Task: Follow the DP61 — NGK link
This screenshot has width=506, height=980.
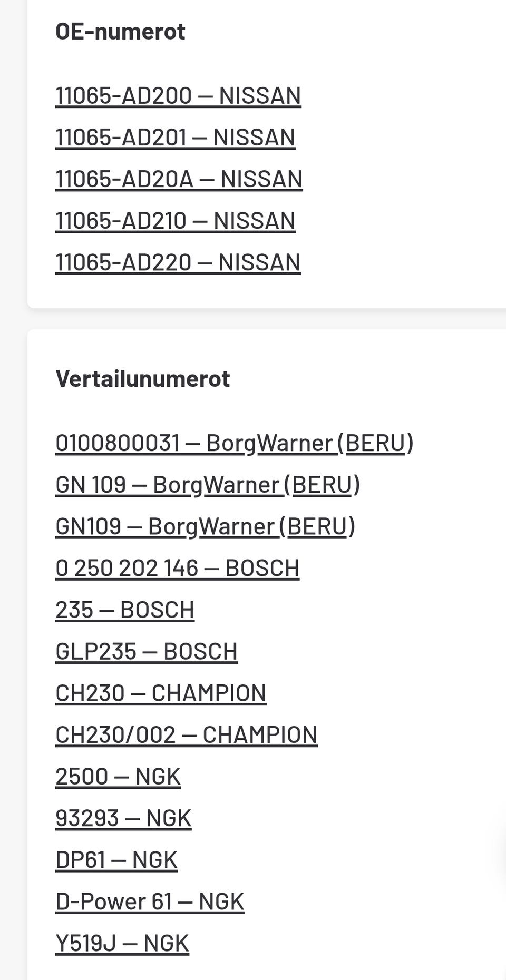Action: point(116,859)
